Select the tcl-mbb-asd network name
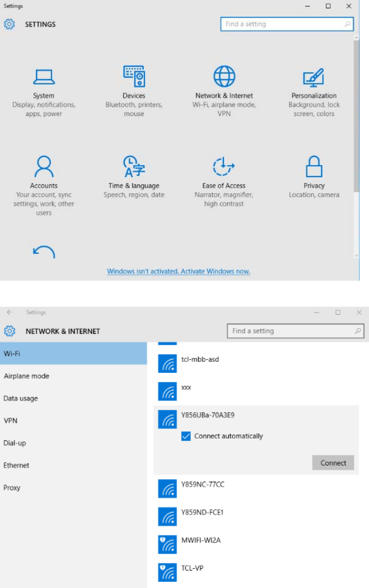Image resolution: width=369 pixels, height=588 pixels. pyautogui.click(x=200, y=359)
